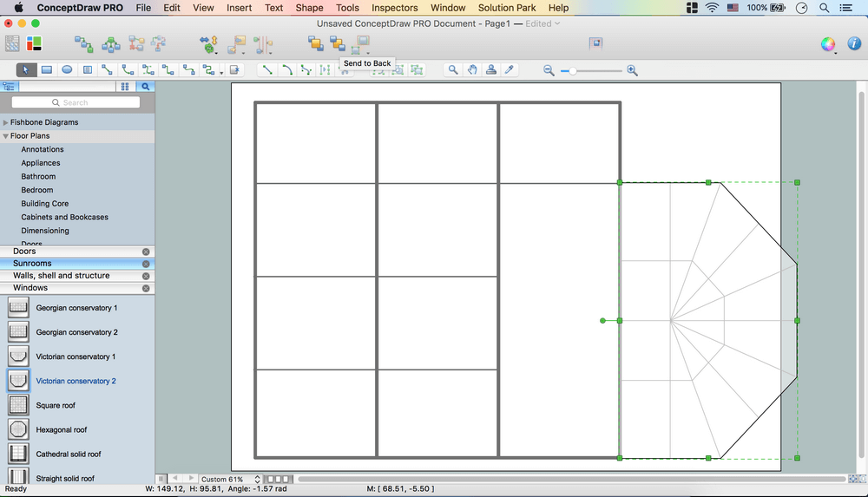The width and height of the screenshot is (868, 497).
Task: Close the Windows library panel
Action: point(146,288)
